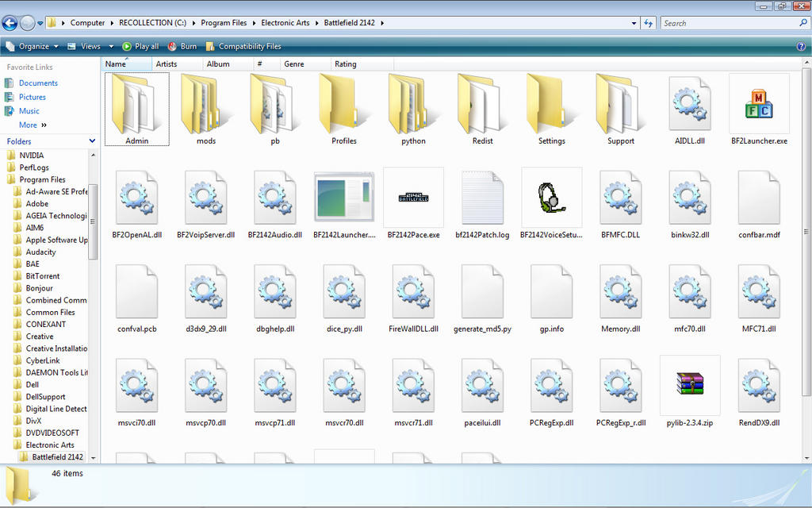Open the BF2Launcher.exe file icon
This screenshot has width=812, height=508.
click(x=759, y=104)
